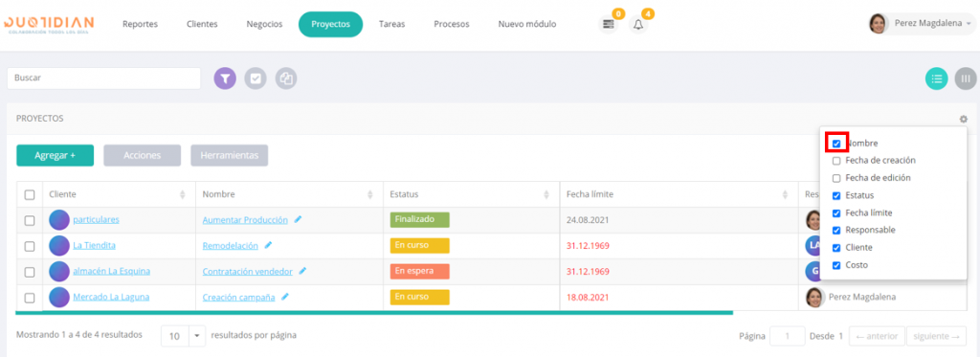Open Acciones dropdown button
The image size is (980, 357).
(x=142, y=155)
